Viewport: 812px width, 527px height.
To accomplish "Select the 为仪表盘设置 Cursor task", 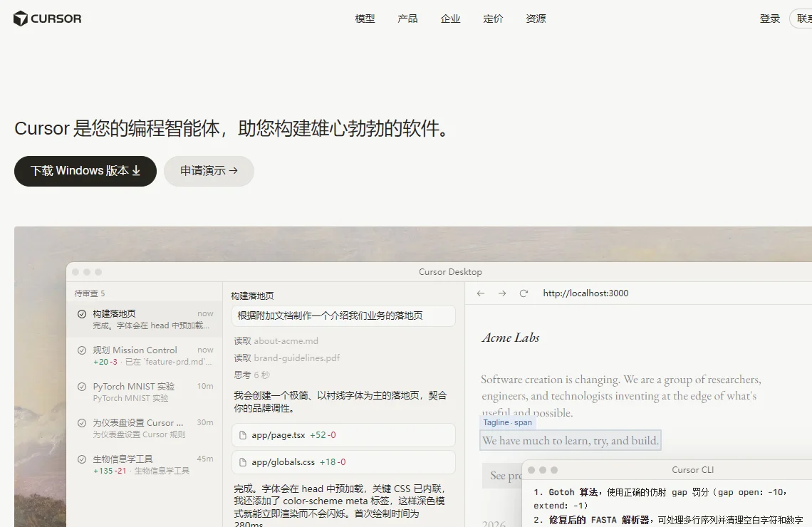I will [145, 428].
